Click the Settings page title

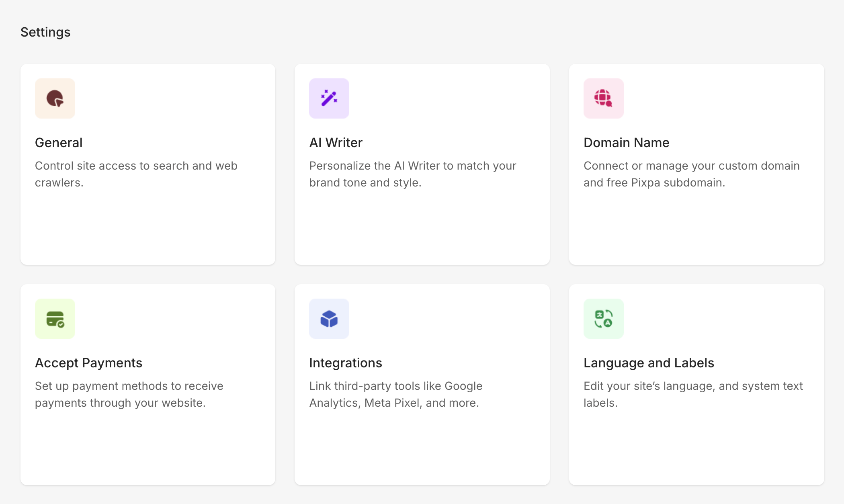coord(45,32)
